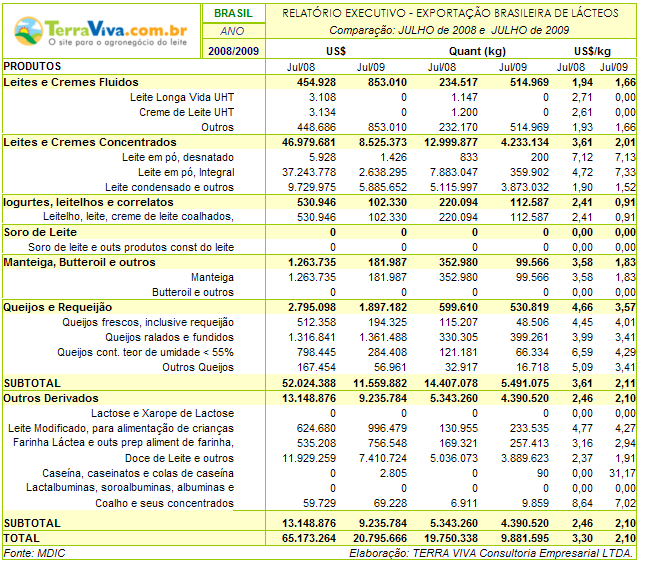Click the 'Quant (kg)' column group header
645x565 pixels.
(477, 51)
